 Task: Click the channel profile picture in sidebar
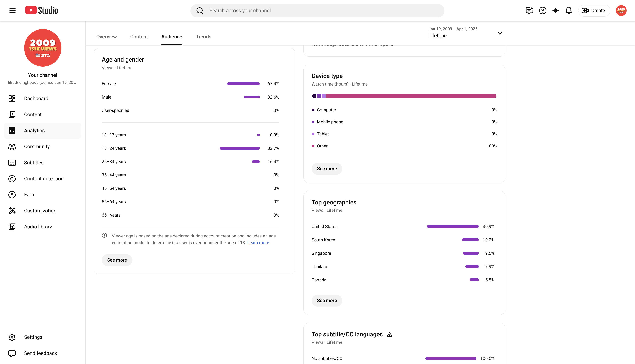[43, 48]
